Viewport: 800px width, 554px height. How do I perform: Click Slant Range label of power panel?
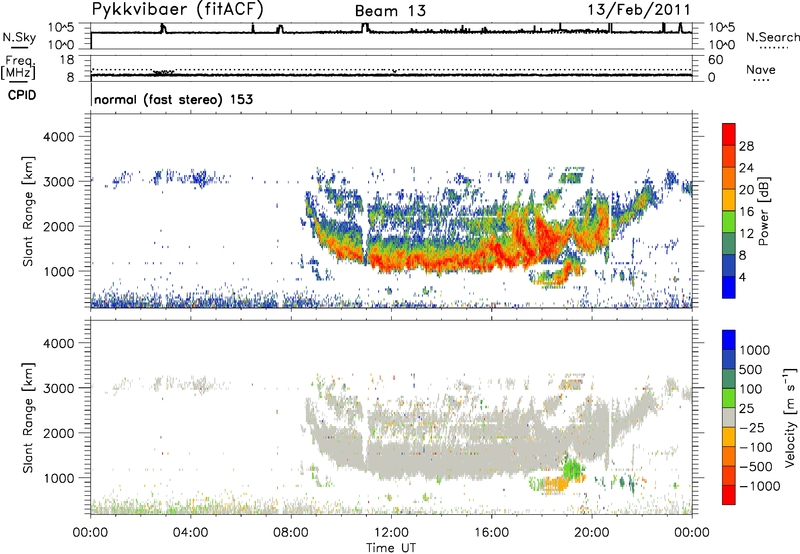[28, 211]
